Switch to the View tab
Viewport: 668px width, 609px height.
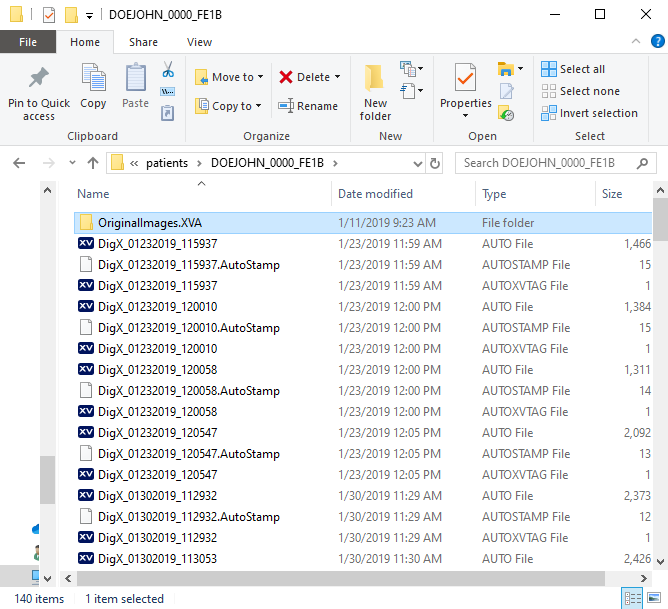click(199, 42)
